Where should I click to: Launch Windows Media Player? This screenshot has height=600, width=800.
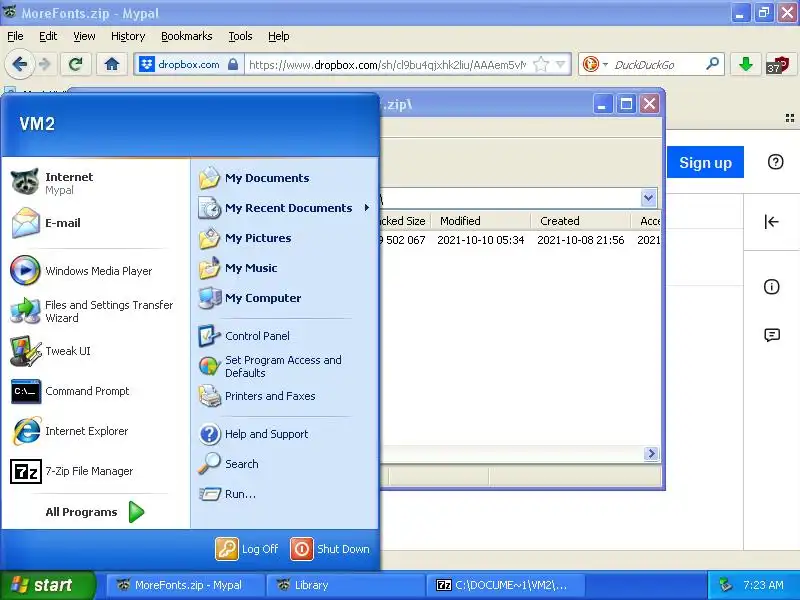click(95, 271)
